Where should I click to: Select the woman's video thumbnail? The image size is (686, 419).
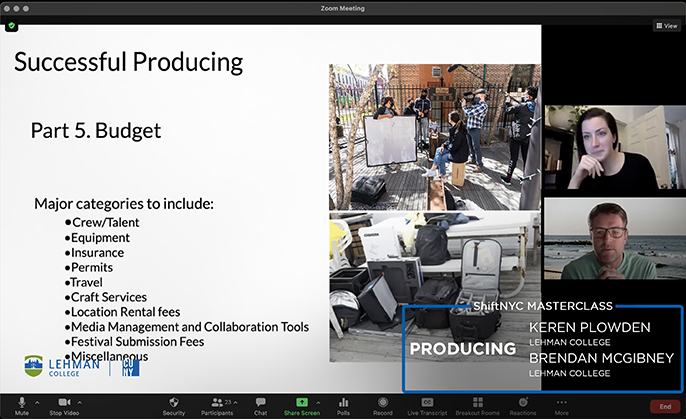(x=613, y=147)
